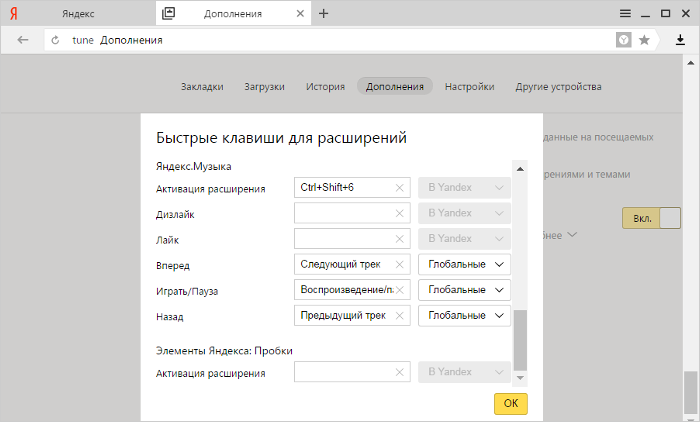Click the Ctrl+Shift+6 shortcut input field
Screen dimensions: 700x422
(352, 188)
